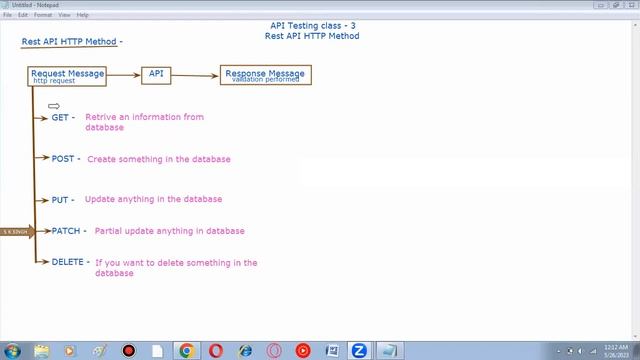Open the red circular play-button app
The image size is (640, 360).
303,351
